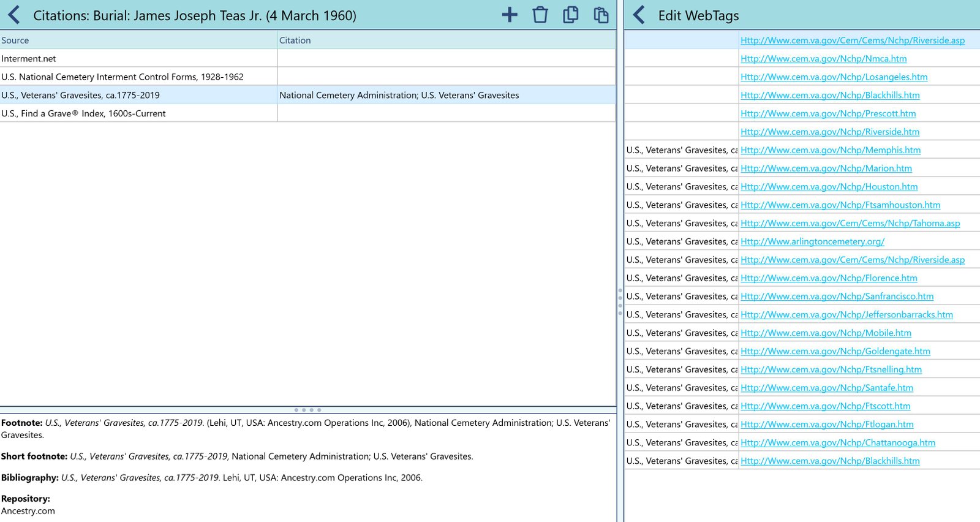Open the Prescott.htm web link
The image size is (980, 522).
(x=828, y=114)
